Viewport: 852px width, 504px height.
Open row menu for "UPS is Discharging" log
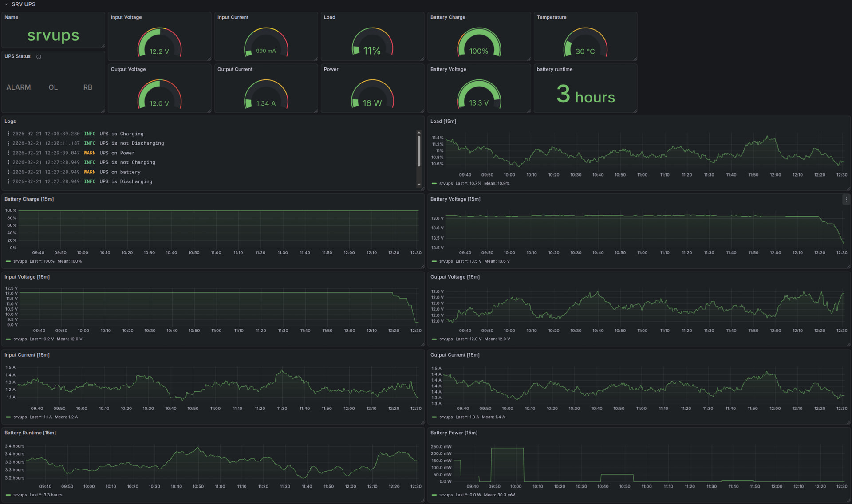click(x=8, y=182)
